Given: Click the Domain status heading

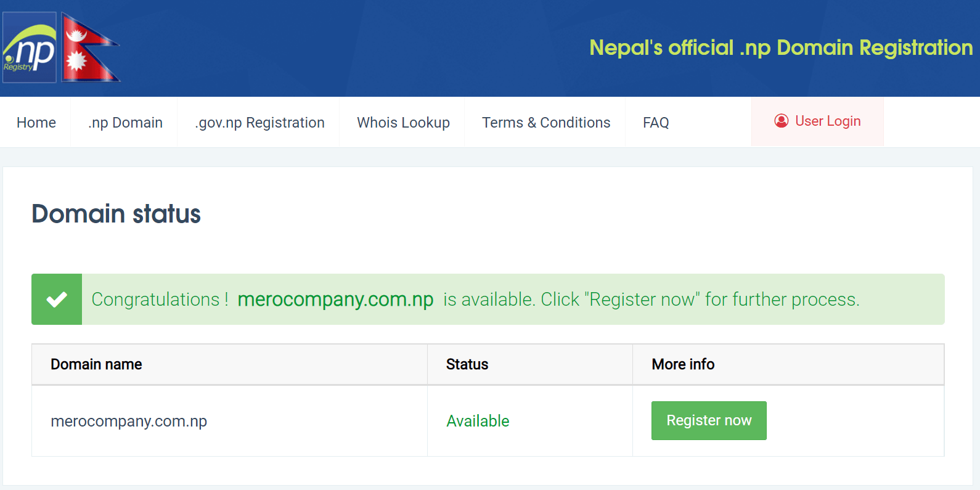Looking at the screenshot, I should point(116,214).
